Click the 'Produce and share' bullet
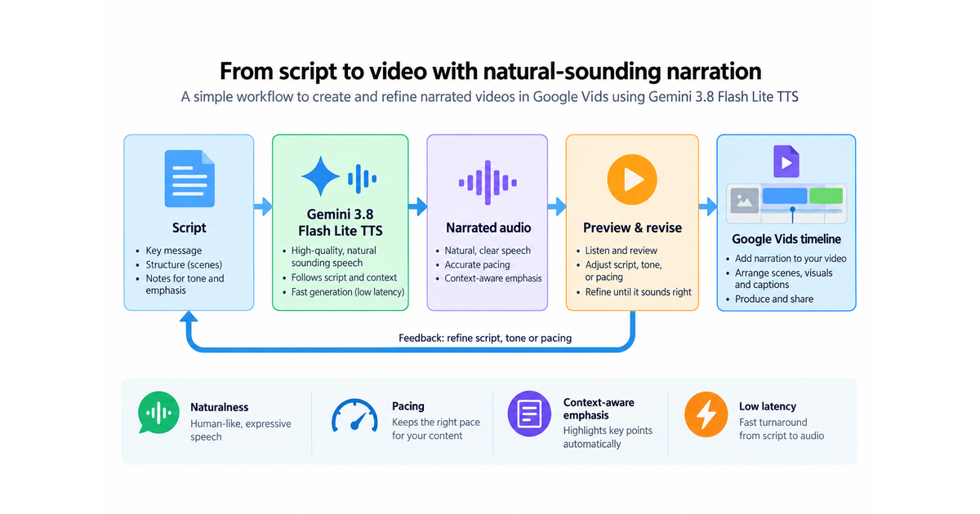Viewport: 980px width, 514px height. point(773,299)
